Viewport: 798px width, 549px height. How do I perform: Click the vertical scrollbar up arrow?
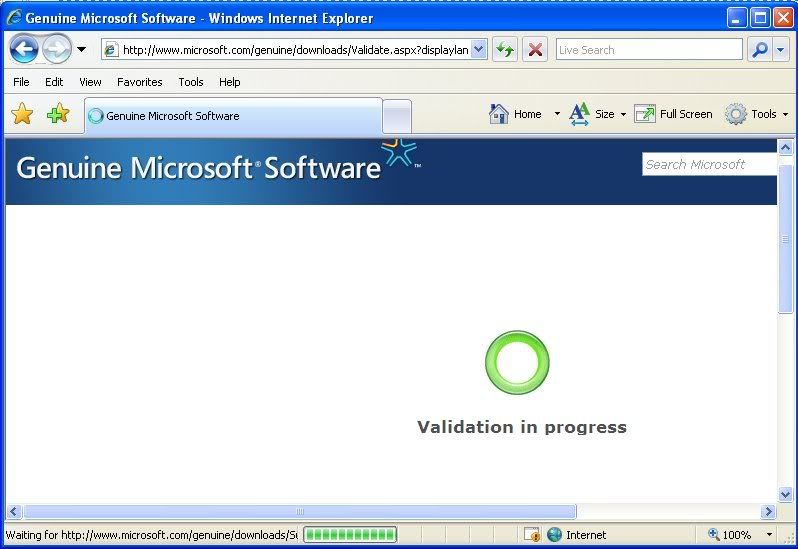click(785, 148)
